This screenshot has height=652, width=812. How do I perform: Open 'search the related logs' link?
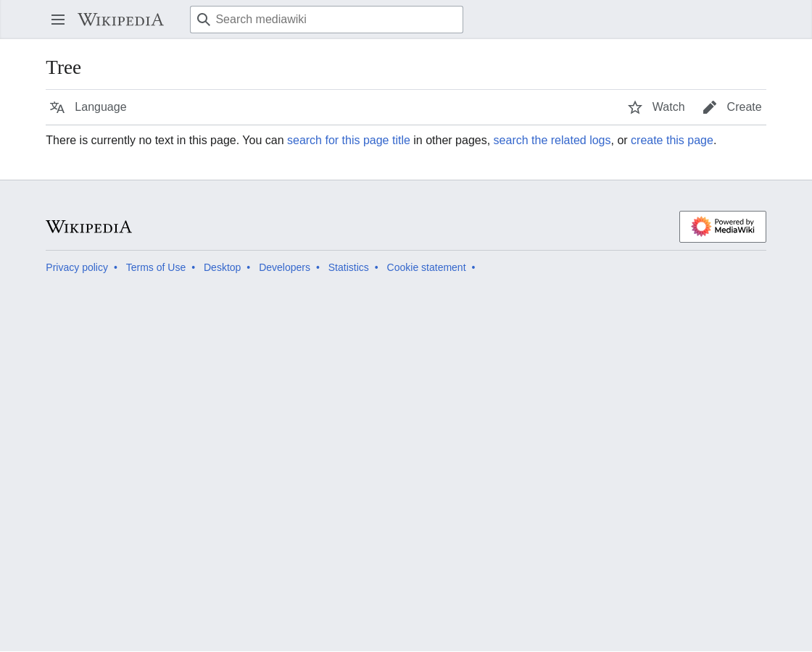pyautogui.click(x=552, y=141)
